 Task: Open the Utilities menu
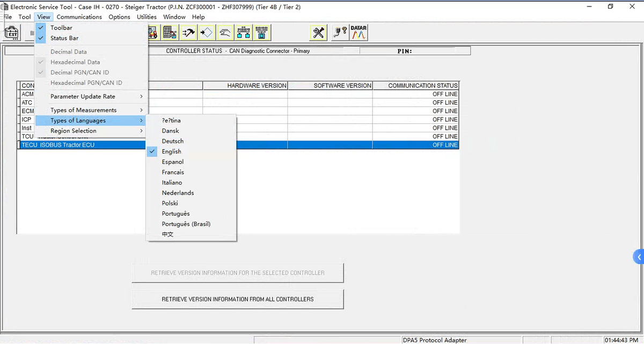(x=147, y=17)
